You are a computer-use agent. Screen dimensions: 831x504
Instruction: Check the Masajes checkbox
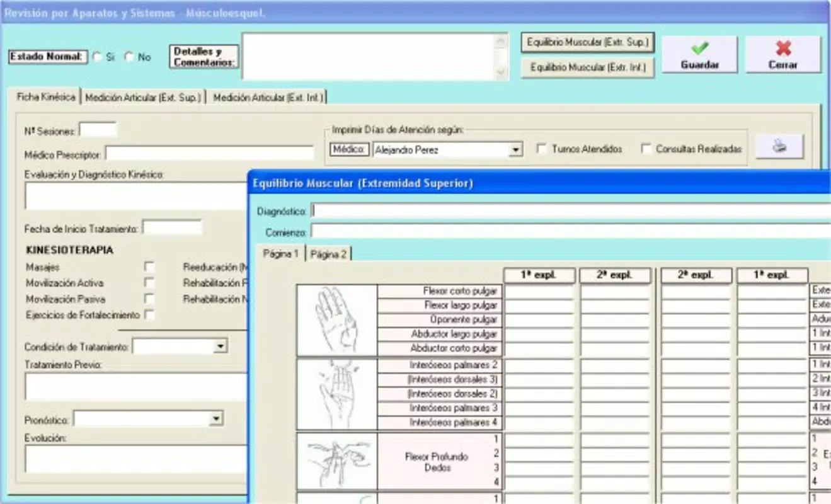[149, 267]
